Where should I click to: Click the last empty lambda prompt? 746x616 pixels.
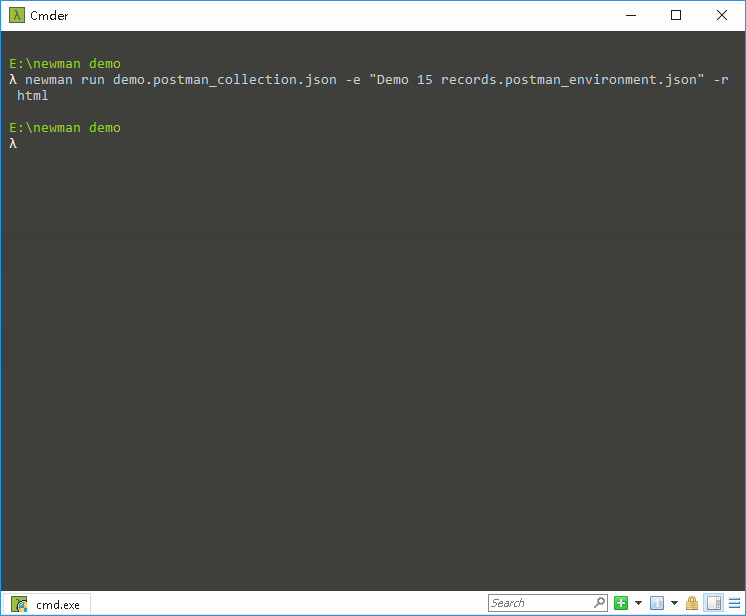[x=13, y=144]
